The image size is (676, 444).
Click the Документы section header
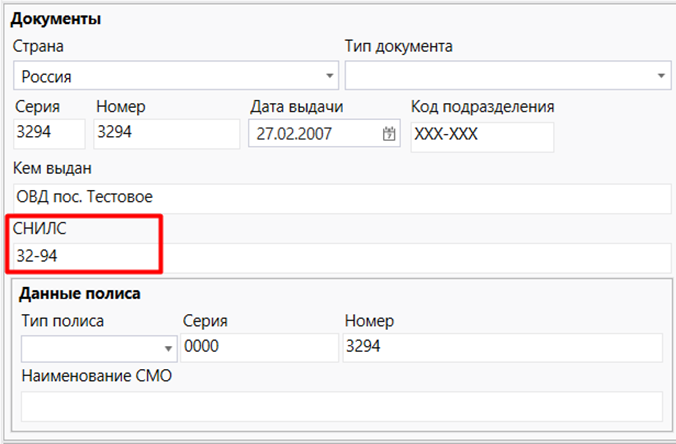point(55,19)
